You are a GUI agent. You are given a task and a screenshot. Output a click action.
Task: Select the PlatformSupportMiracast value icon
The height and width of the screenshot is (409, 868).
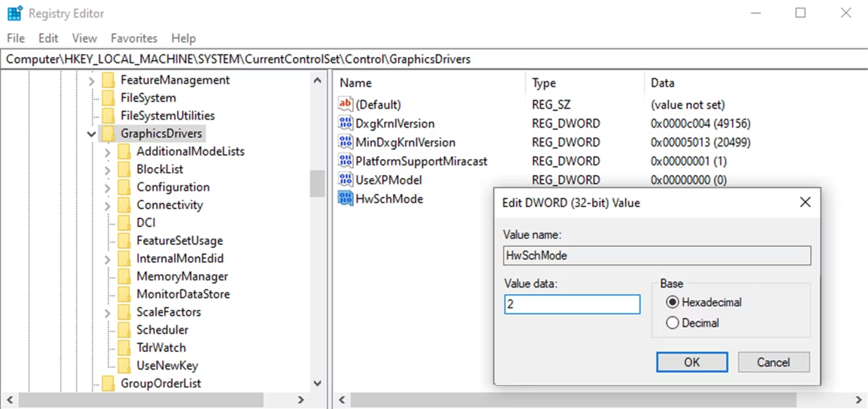pyautogui.click(x=346, y=161)
